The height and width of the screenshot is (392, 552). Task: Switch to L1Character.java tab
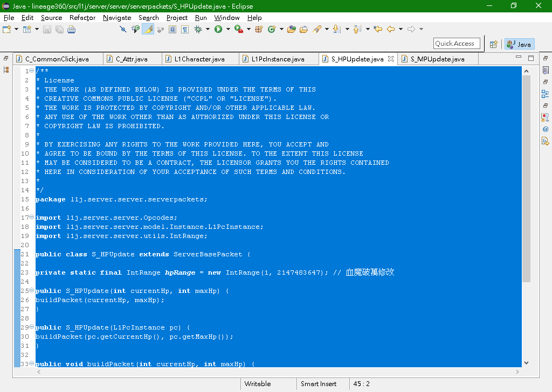pos(199,59)
